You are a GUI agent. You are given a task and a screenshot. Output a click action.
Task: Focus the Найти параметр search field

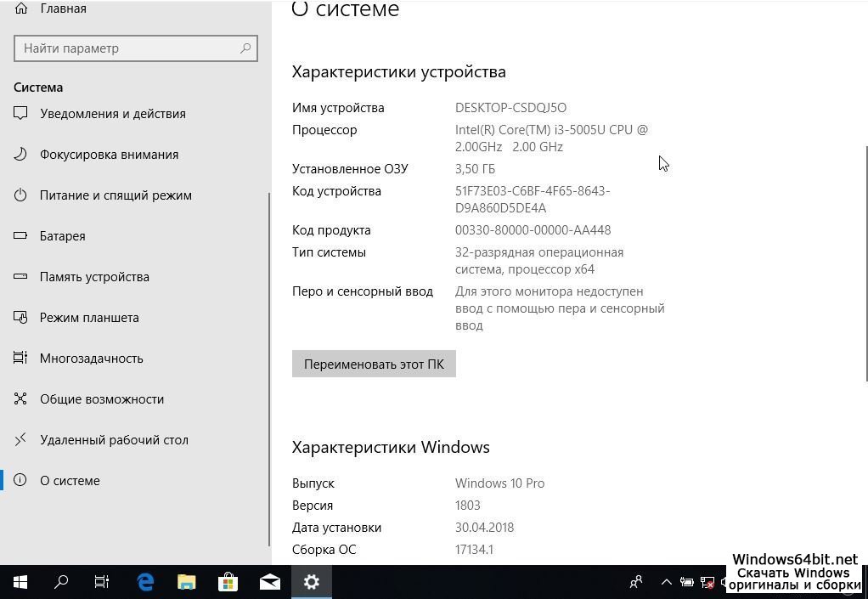pos(127,48)
